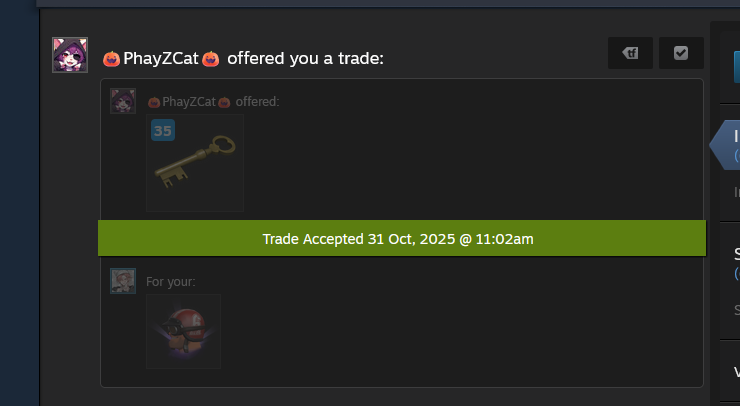Viewport: 740px width, 406px height.
Task: Open PhayZCat's large profile avatar
Action: point(70,55)
